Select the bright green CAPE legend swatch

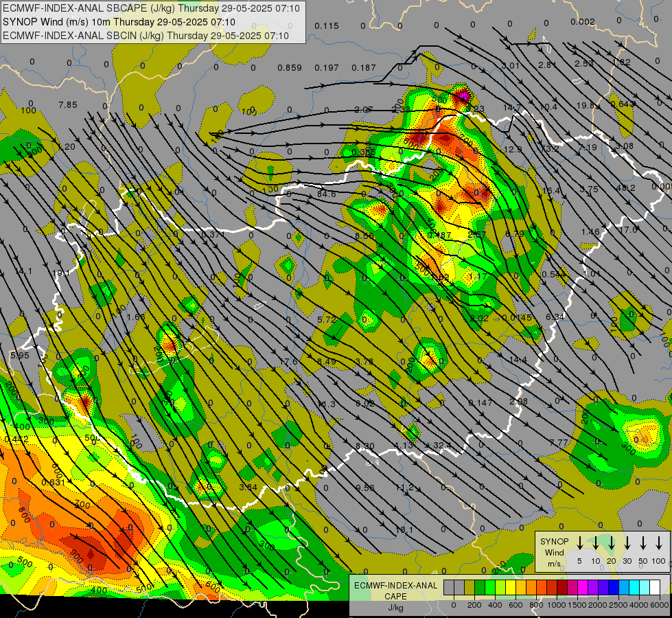coord(490,588)
